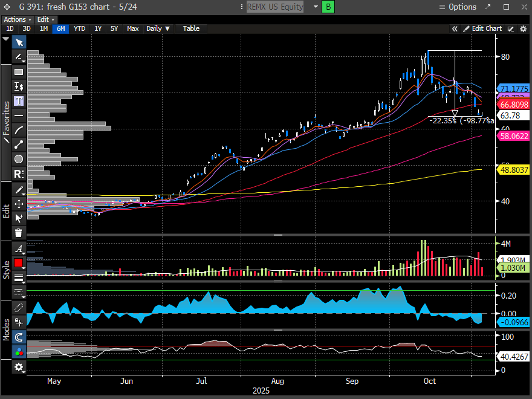
Task: Click the REMX US Equity input field
Action: click(277, 7)
